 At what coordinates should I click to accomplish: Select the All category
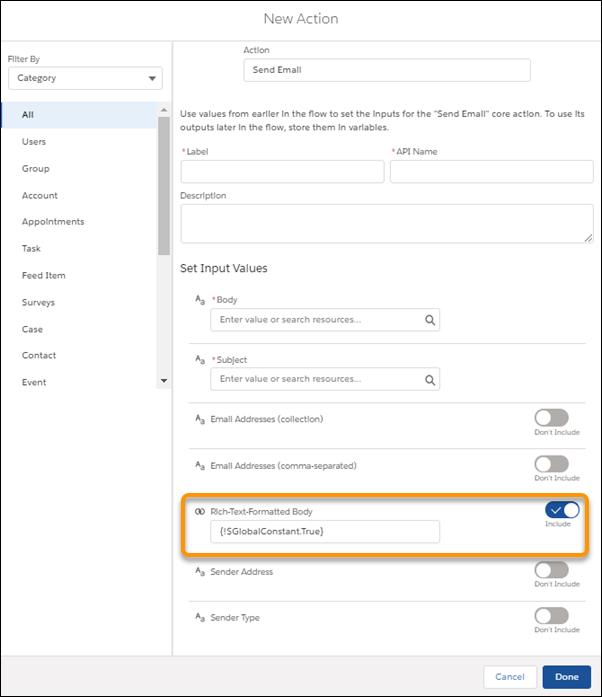(x=28, y=115)
